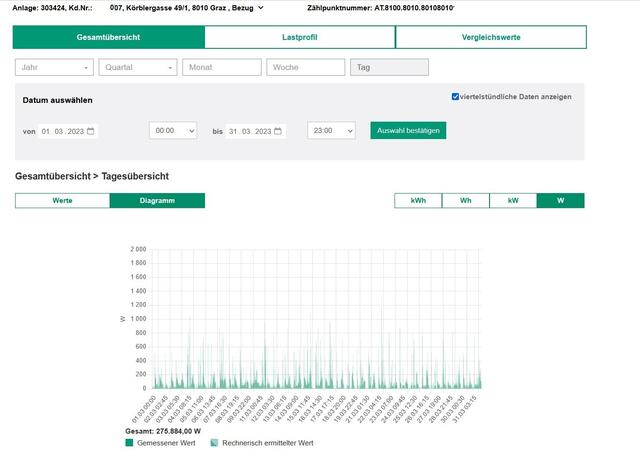This screenshot has width=640, height=467.
Task: Click the 01.03 00:00 x-axis label
Action: (144, 409)
